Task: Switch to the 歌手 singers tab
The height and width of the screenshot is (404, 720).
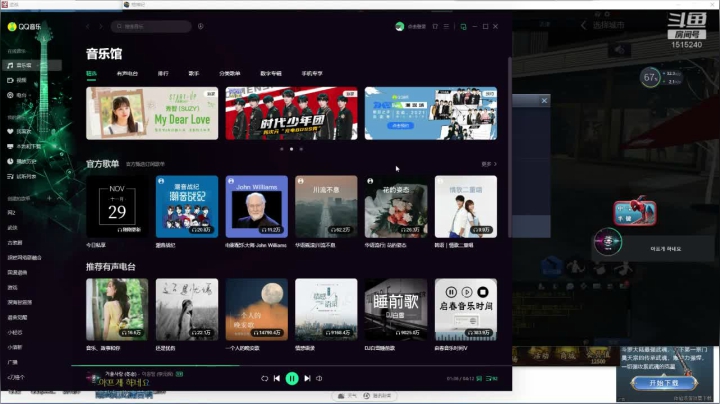Action: point(194,73)
